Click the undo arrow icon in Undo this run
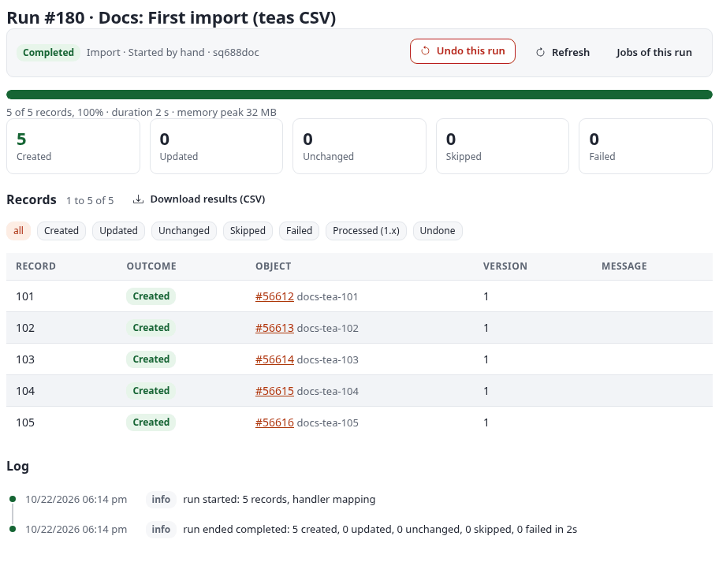This screenshot has height=588, width=719. [425, 51]
